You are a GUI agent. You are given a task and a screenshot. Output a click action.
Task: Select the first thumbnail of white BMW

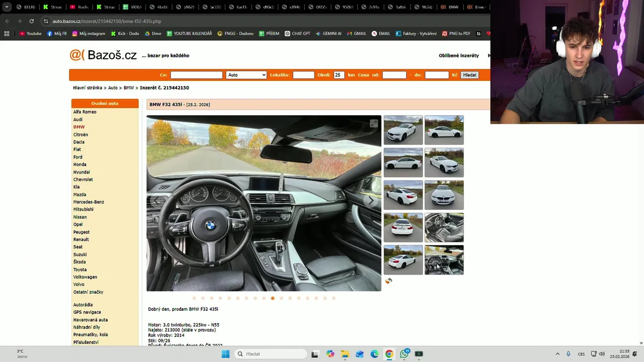pos(403,130)
